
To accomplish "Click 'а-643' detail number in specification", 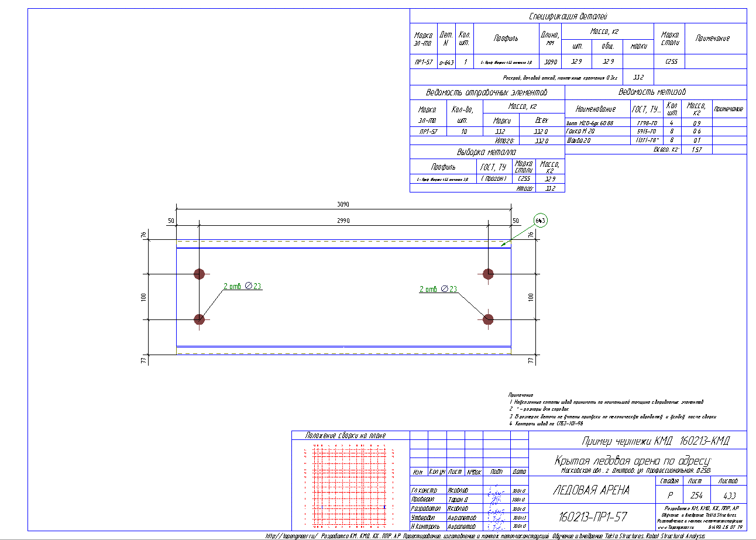I will pyautogui.click(x=446, y=62).
